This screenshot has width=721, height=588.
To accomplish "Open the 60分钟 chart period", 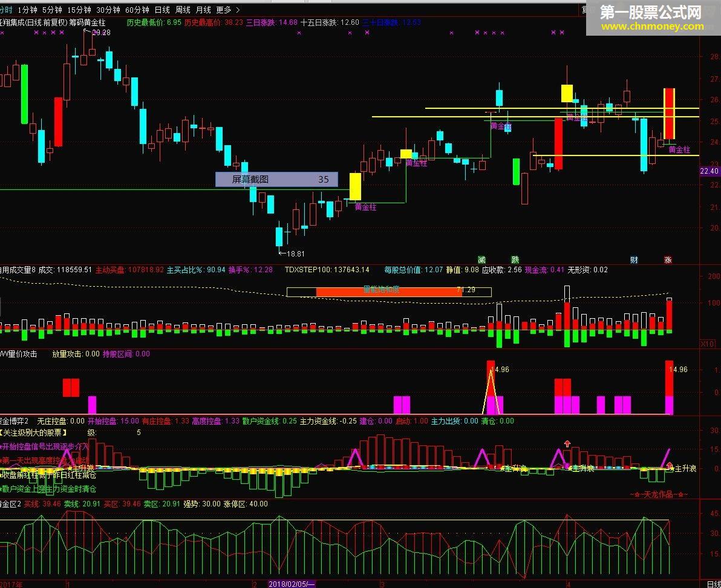I will tap(137, 10).
